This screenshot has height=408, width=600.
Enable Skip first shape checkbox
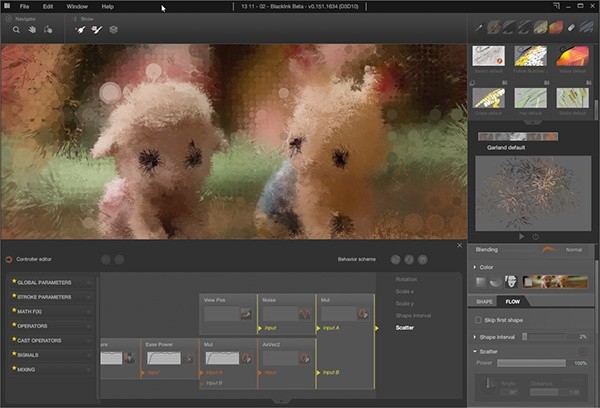478,320
